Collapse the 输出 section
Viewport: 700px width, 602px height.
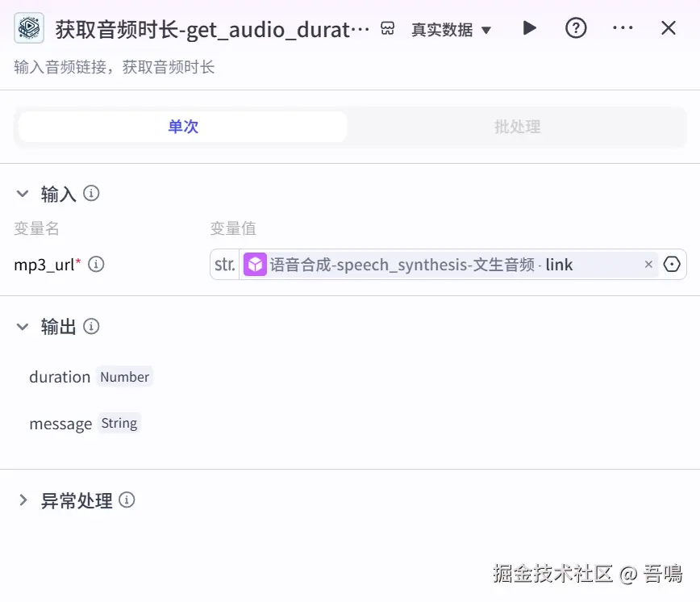[23, 327]
